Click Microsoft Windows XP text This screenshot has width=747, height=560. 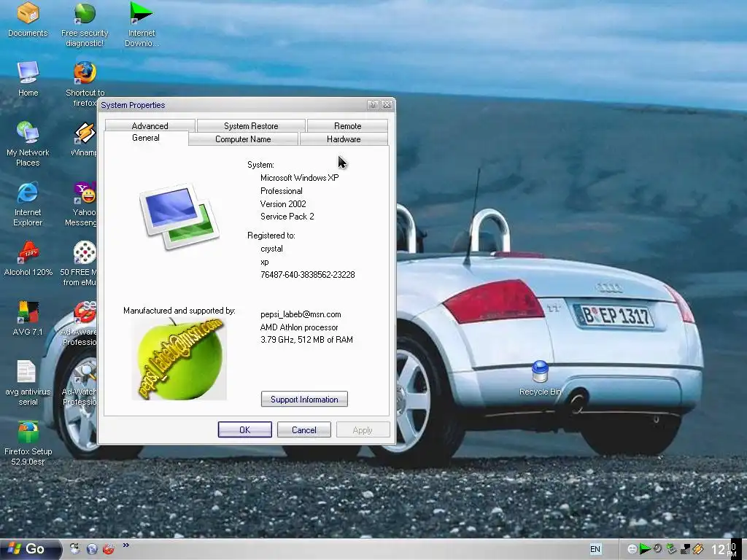(300, 178)
